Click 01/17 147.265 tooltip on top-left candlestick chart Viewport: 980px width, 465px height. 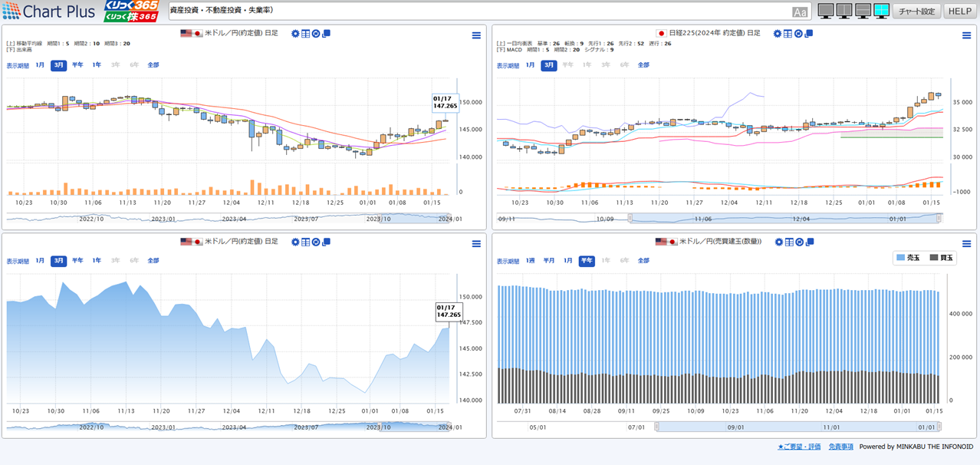446,103
